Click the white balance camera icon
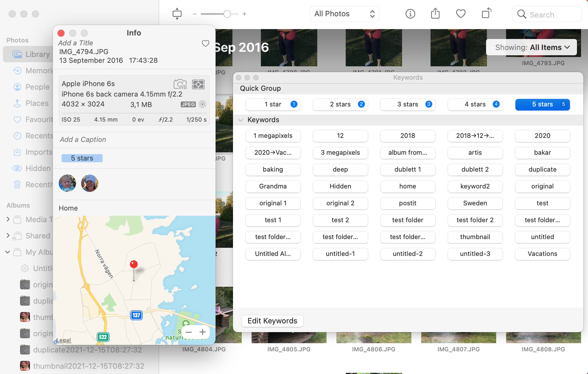The height and width of the screenshot is (374, 588). pos(180,84)
